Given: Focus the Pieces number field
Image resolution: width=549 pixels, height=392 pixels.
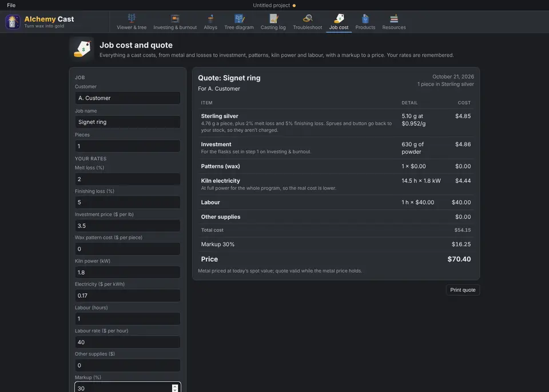Looking at the screenshot, I should [x=128, y=146].
